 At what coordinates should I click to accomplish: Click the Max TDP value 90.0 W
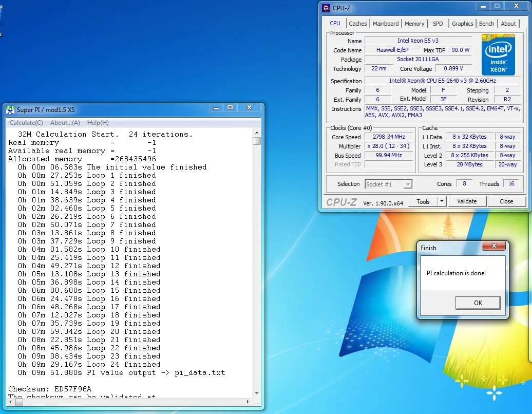(x=461, y=50)
